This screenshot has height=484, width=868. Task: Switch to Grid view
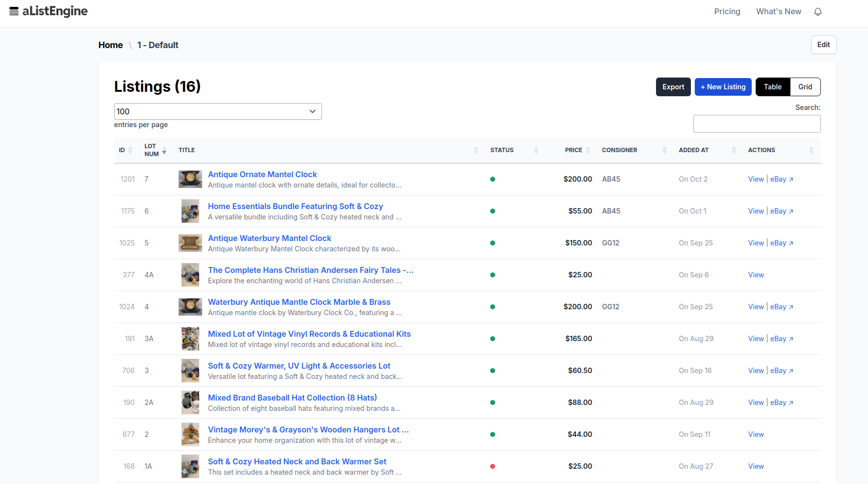(x=805, y=86)
